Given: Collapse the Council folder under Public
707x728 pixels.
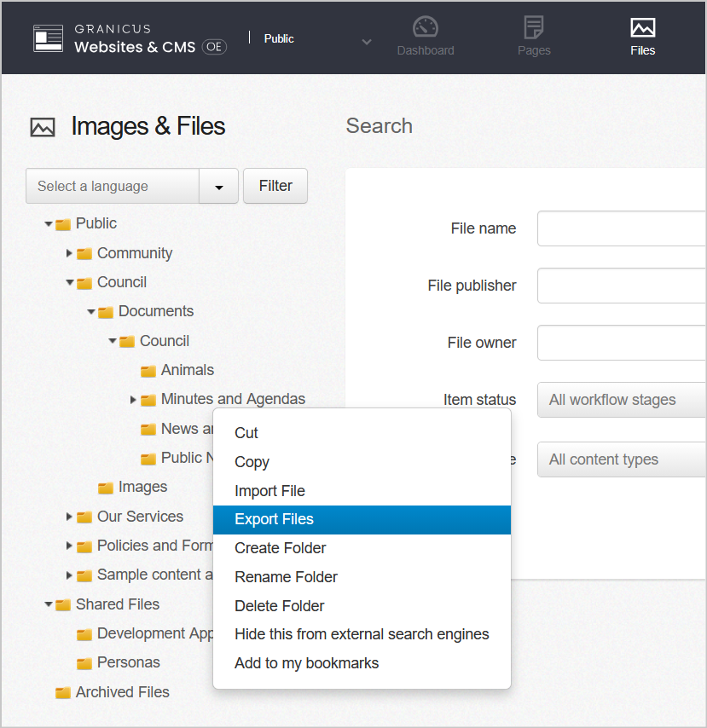Looking at the screenshot, I should [x=70, y=282].
